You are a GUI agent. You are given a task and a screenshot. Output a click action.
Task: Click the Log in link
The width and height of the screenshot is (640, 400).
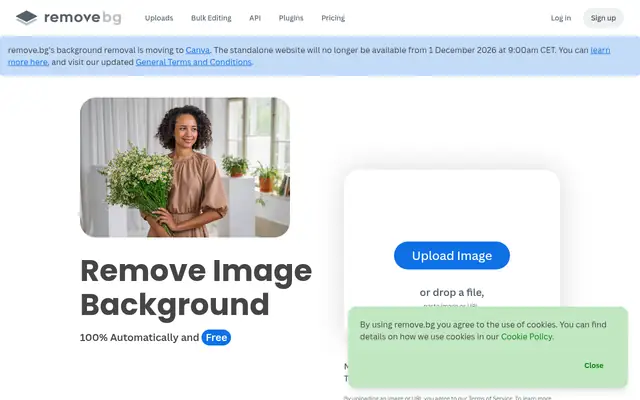561,18
